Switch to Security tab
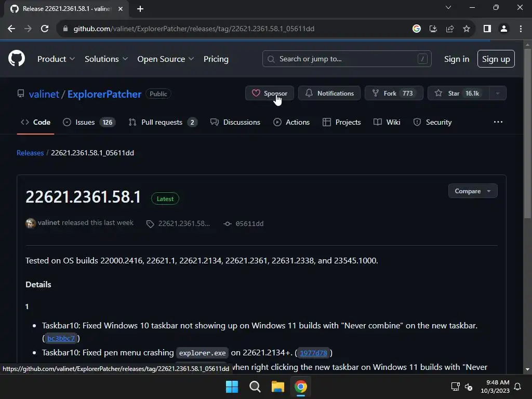 pyautogui.click(x=432, y=122)
